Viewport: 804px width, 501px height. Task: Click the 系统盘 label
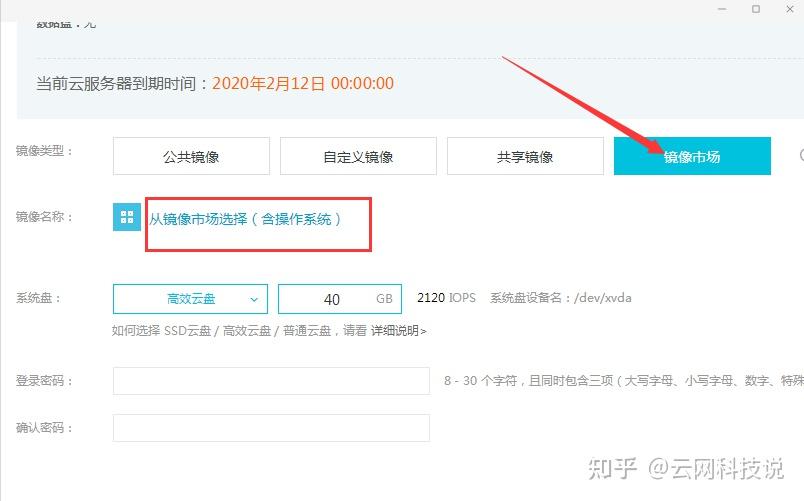click(x=38, y=298)
